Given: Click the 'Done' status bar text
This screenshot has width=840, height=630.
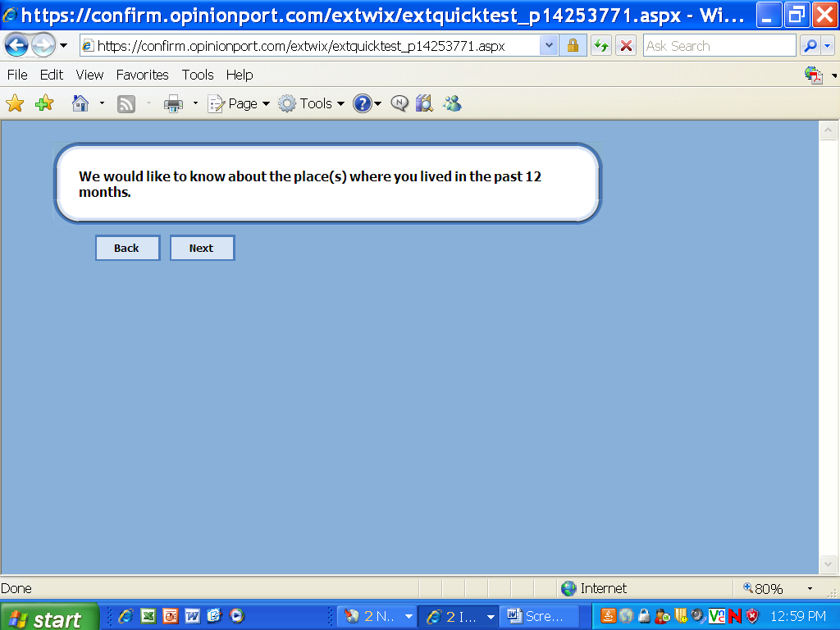Looking at the screenshot, I should click(16, 588).
